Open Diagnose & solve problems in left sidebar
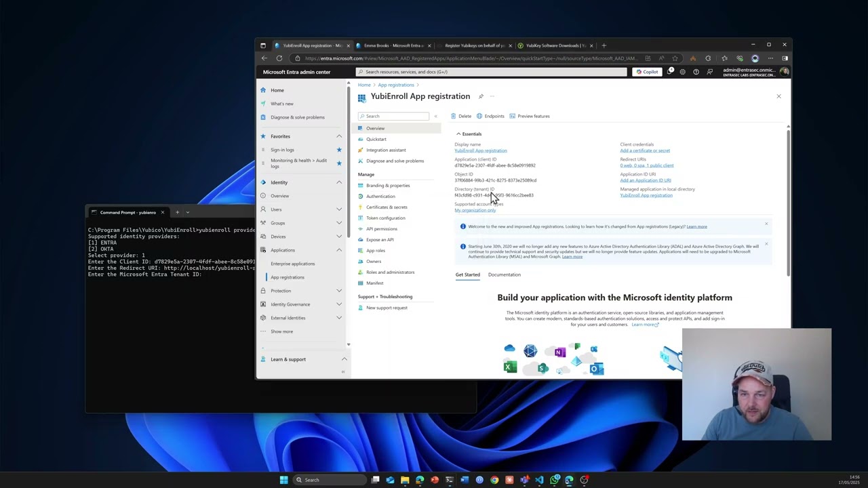Image resolution: width=868 pixels, height=488 pixels. [298, 117]
